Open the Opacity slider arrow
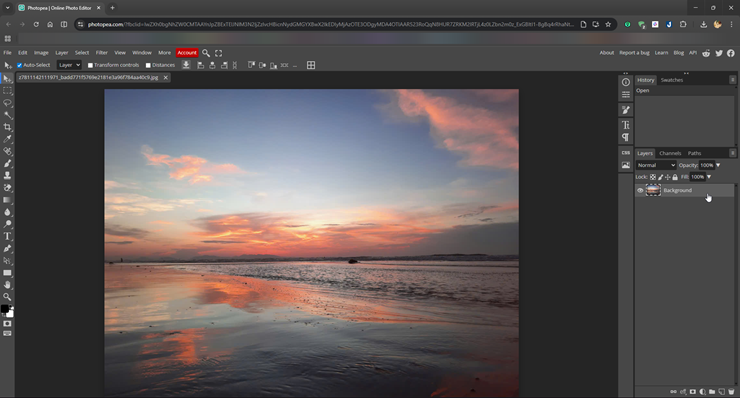This screenshot has width=740, height=398. 718,165
